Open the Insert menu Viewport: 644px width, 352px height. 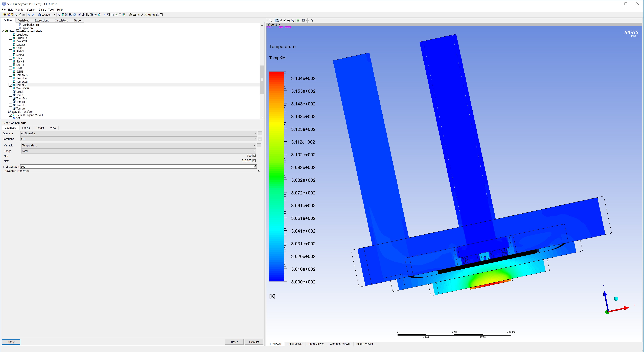pos(42,10)
